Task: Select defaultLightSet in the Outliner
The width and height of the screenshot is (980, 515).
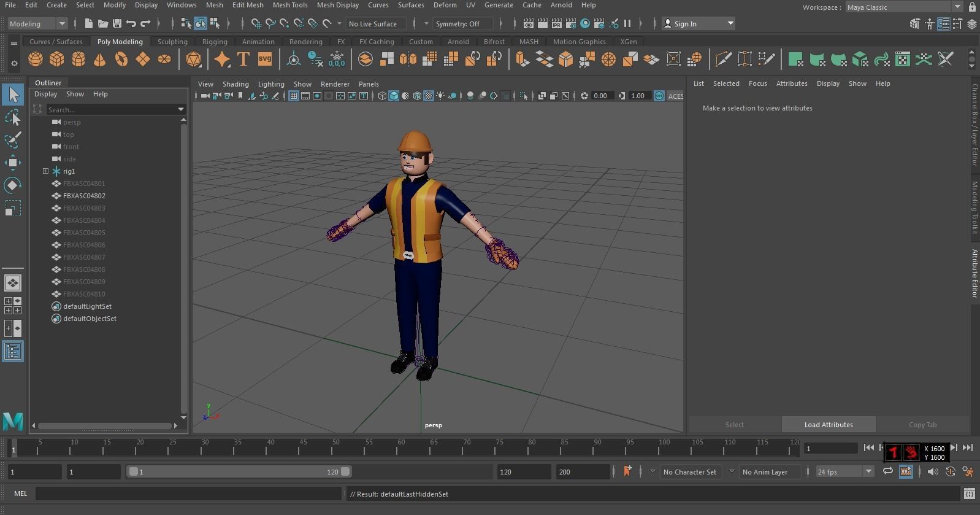Action: point(87,306)
